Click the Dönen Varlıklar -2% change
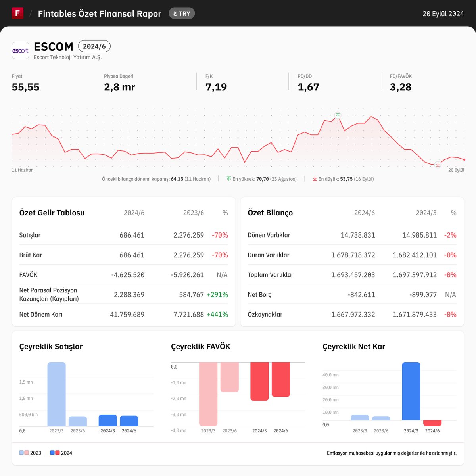The image size is (476, 476). click(x=450, y=235)
